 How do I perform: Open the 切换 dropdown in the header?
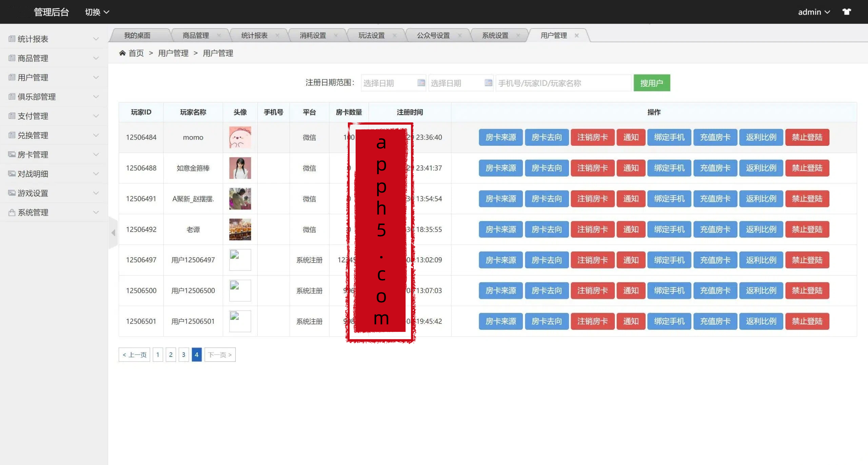[97, 12]
